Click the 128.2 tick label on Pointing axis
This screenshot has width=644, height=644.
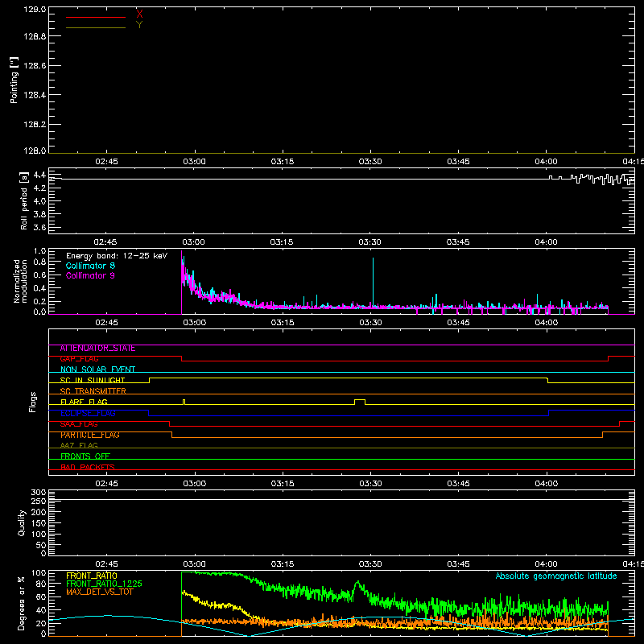pyautogui.click(x=35, y=125)
